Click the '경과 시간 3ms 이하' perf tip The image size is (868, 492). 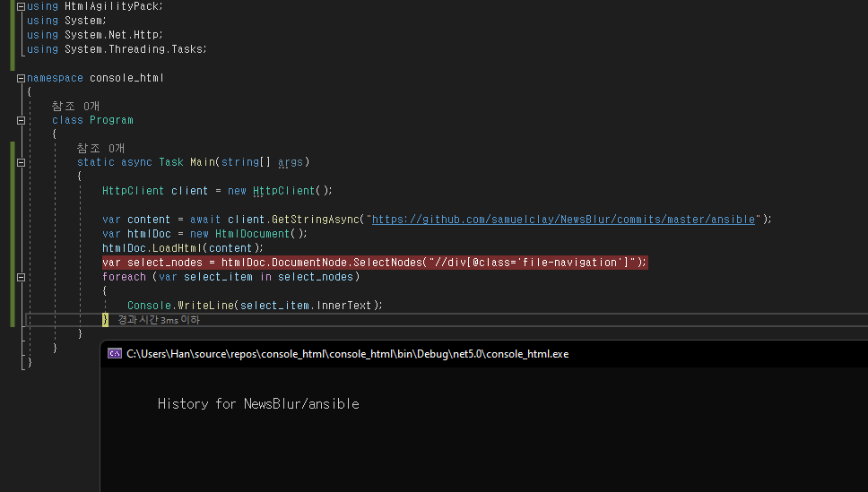click(159, 320)
